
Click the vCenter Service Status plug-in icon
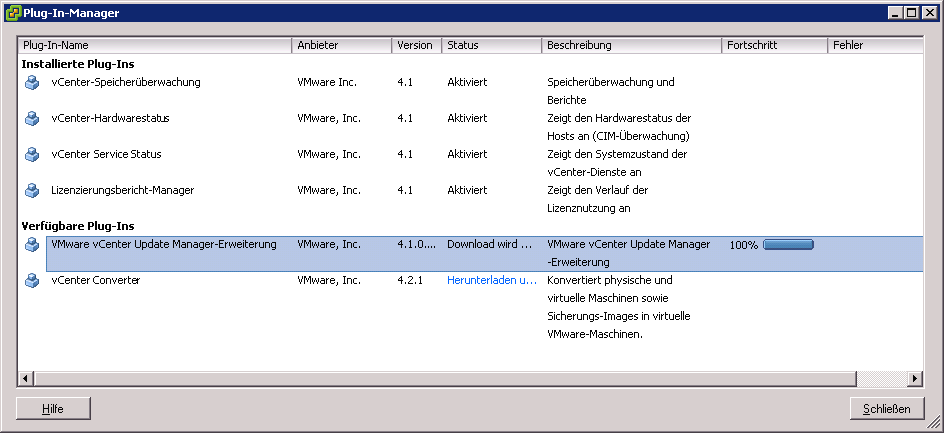pos(32,154)
